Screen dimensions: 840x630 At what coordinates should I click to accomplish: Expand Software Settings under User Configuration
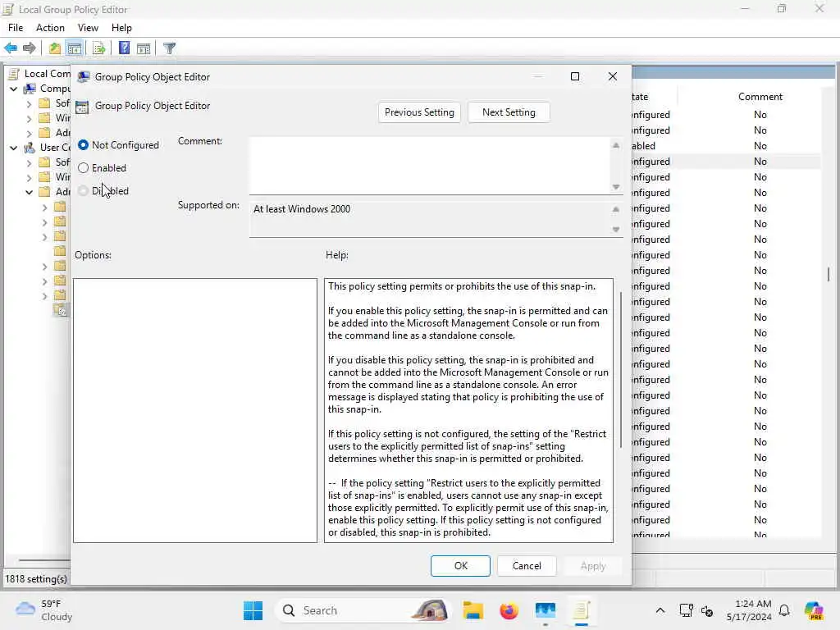click(30, 162)
